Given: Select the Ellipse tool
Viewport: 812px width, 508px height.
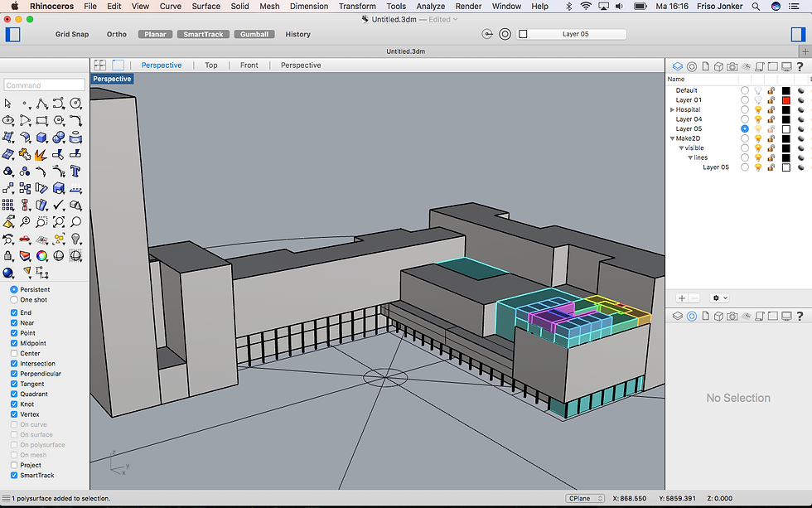Looking at the screenshot, I should tap(7, 121).
